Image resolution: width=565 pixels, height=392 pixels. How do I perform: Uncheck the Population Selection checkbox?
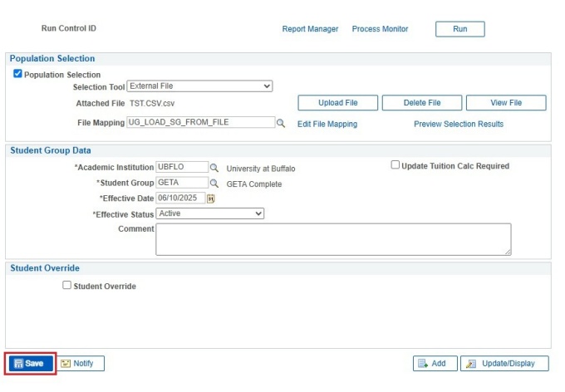tap(18, 74)
